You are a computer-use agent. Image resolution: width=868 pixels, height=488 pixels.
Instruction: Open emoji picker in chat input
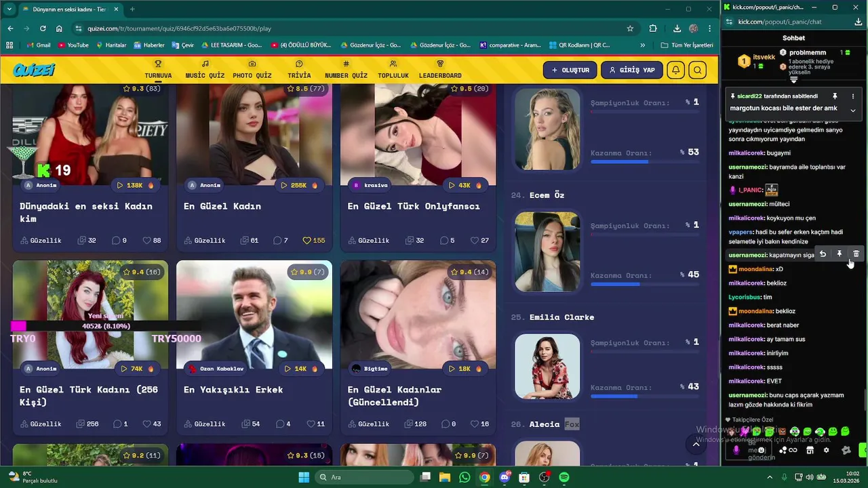(762, 450)
